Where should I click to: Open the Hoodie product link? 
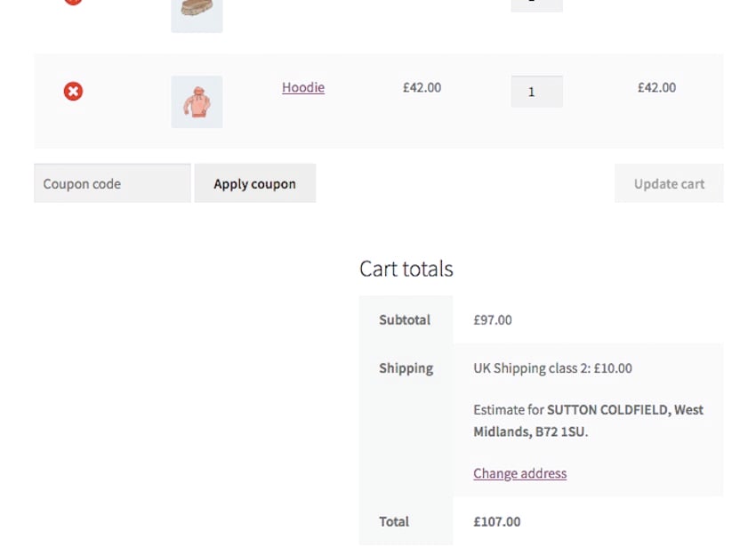coord(302,87)
